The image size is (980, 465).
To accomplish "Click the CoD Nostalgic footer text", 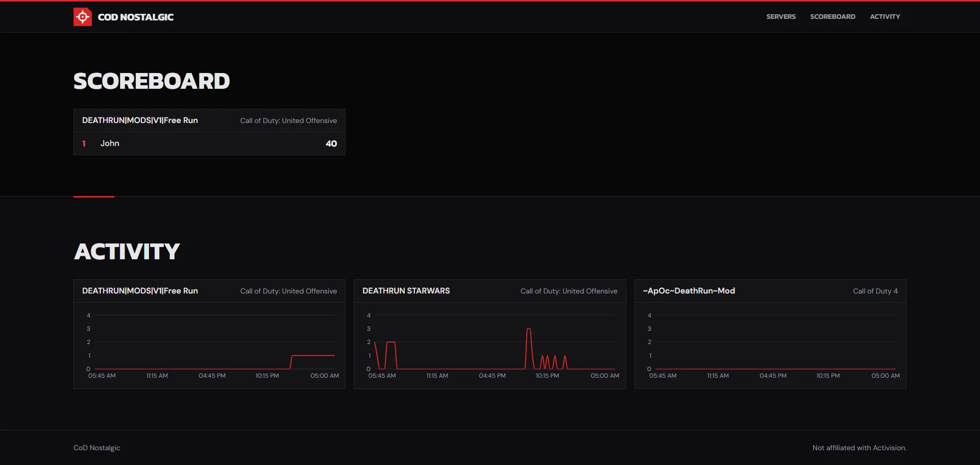I will 97,448.
